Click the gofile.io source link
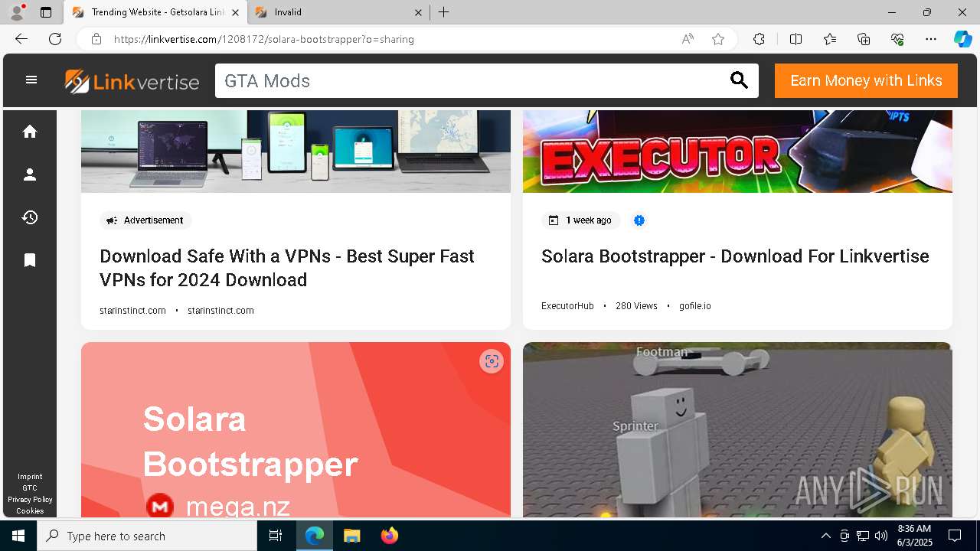Image resolution: width=980 pixels, height=551 pixels. coord(694,305)
